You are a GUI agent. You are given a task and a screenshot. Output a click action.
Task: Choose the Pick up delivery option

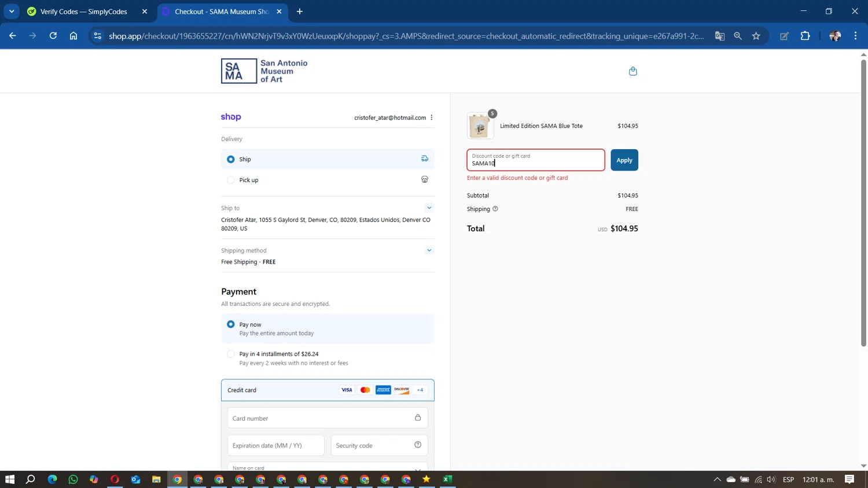tap(231, 180)
